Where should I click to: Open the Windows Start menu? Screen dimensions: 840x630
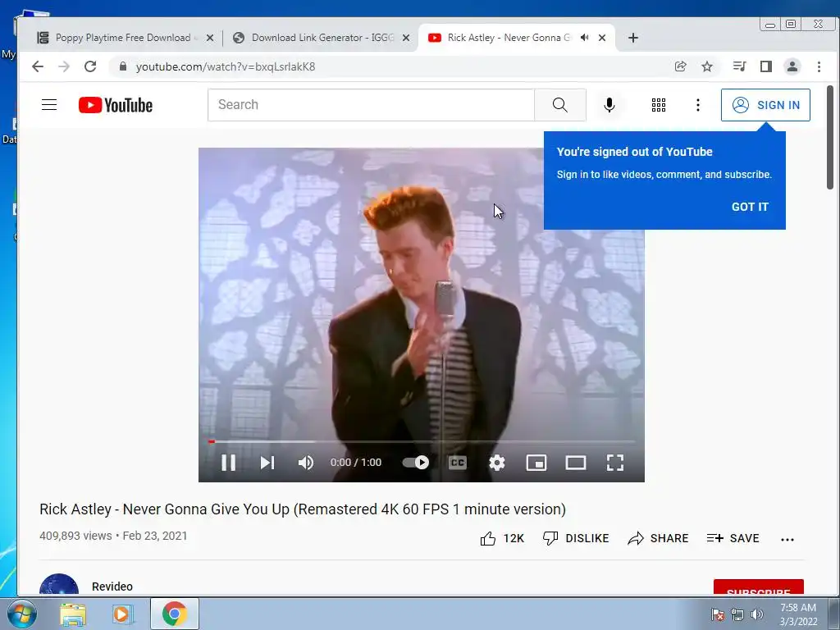coord(21,614)
